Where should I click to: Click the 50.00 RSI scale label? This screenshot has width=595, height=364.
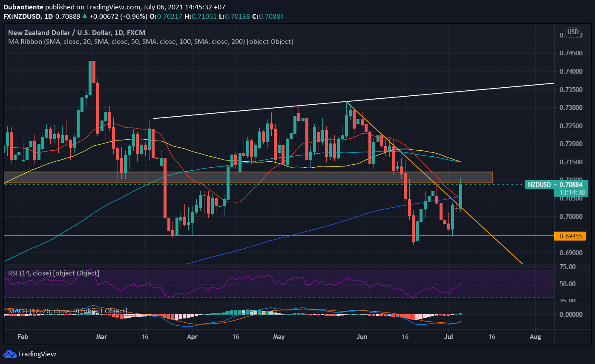coord(567,284)
